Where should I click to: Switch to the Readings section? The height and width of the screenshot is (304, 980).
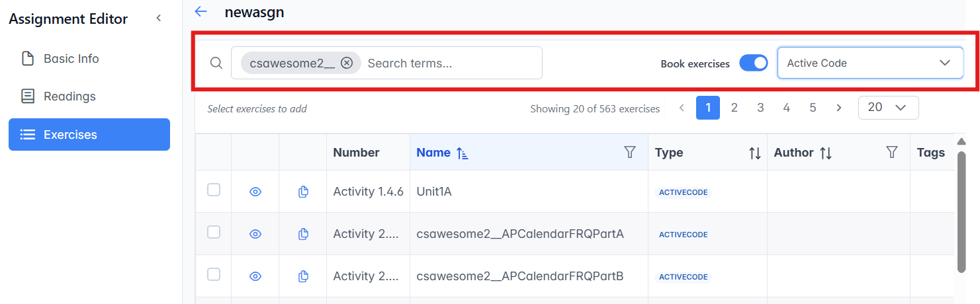coord(69,96)
